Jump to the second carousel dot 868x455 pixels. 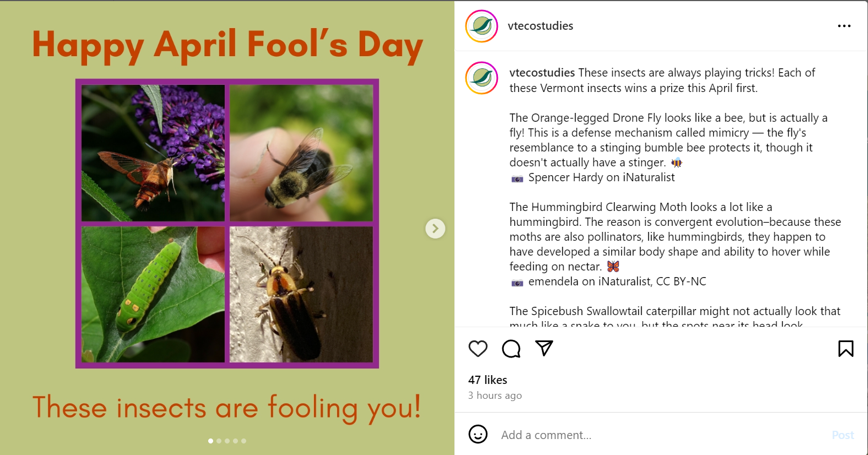[219, 441]
